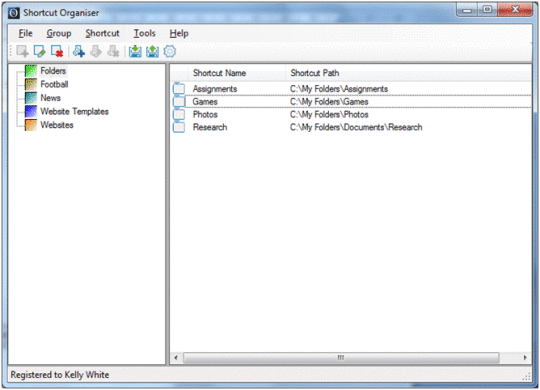Viewport: 540px width, 390px height.
Task: Click the blue Website Templates icon
Action: tap(31, 111)
